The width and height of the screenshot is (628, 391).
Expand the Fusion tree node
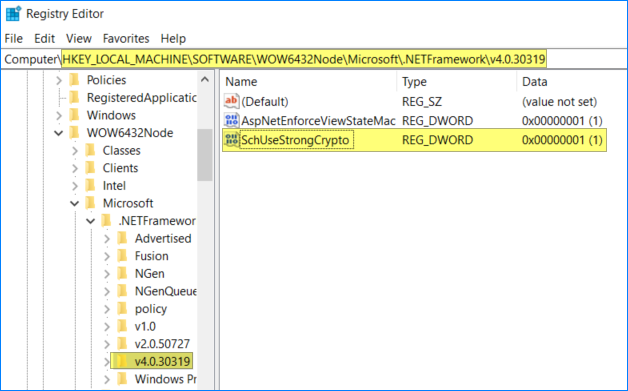pyautogui.click(x=107, y=256)
